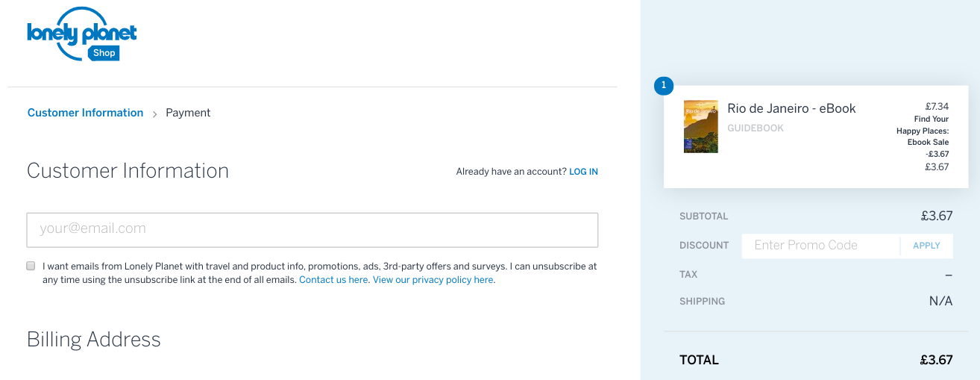Enable the Lonely Planet emails opt-in checkbox
The width and height of the screenshot is (980, 380).
pyautogui.click(x=31, y=266)
